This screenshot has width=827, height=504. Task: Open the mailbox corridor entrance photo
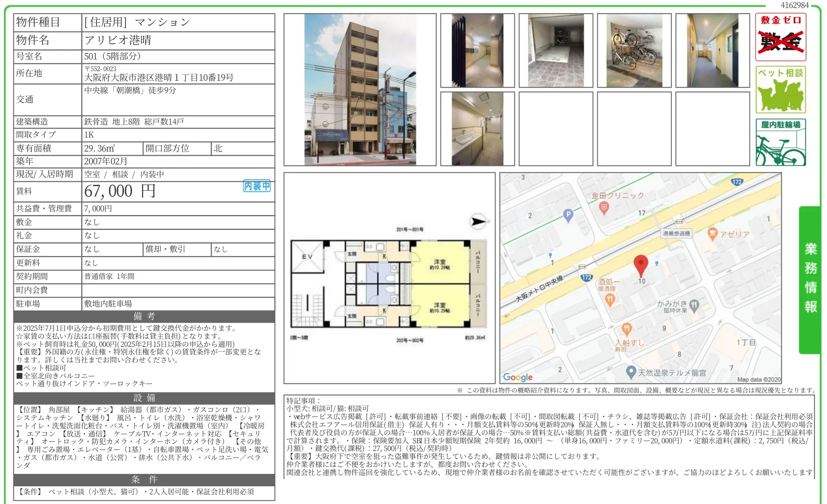pyautogui.click(x=477, y=50)
